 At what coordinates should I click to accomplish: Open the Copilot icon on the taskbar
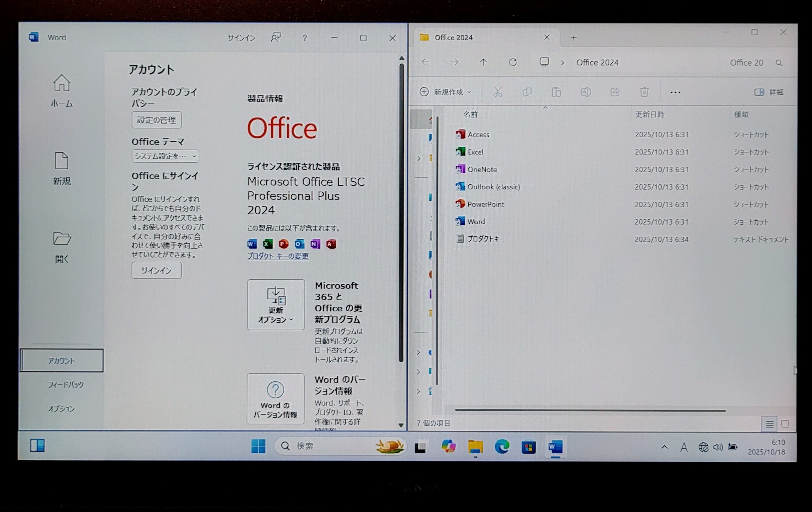pos(448,447)
